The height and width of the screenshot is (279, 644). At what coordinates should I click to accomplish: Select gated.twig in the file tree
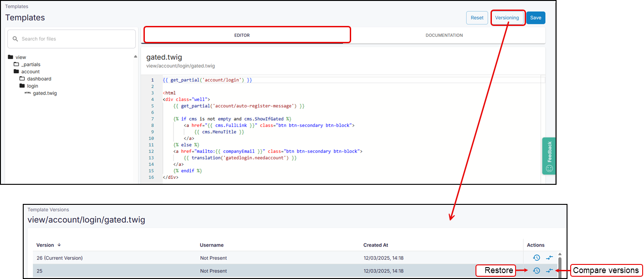point(45,93)
